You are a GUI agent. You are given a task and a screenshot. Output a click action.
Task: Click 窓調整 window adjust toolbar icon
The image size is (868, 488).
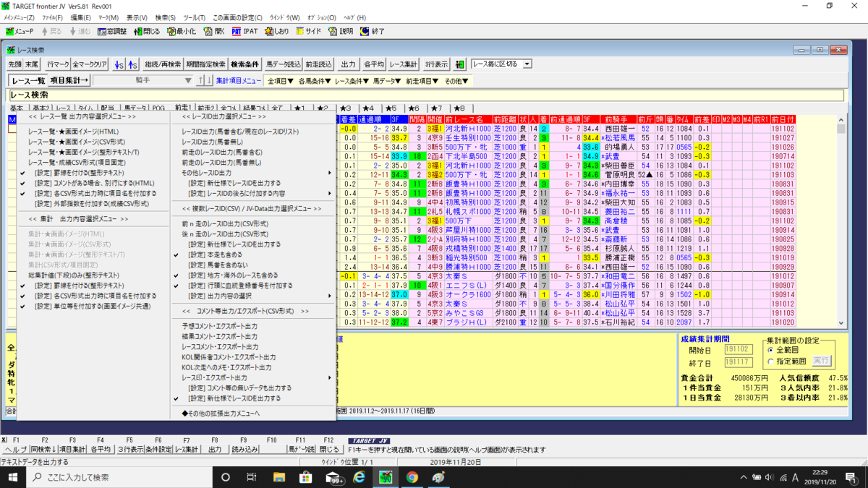coord(111,32)
